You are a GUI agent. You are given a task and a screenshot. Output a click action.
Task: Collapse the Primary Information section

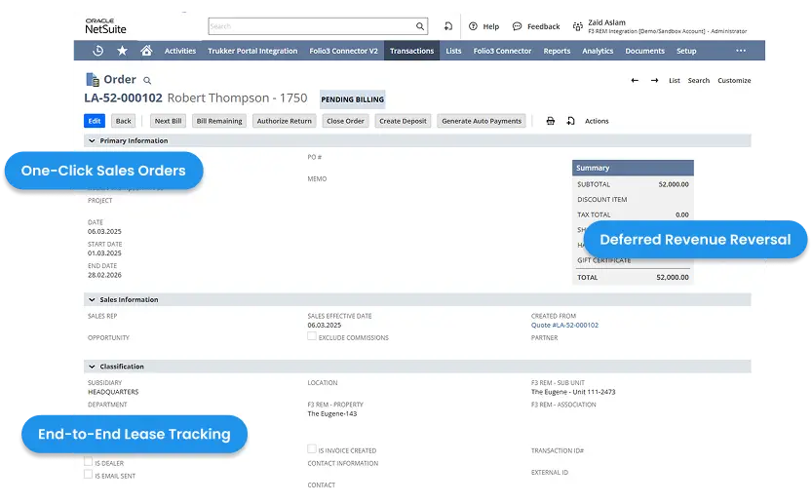click(92, 141)
